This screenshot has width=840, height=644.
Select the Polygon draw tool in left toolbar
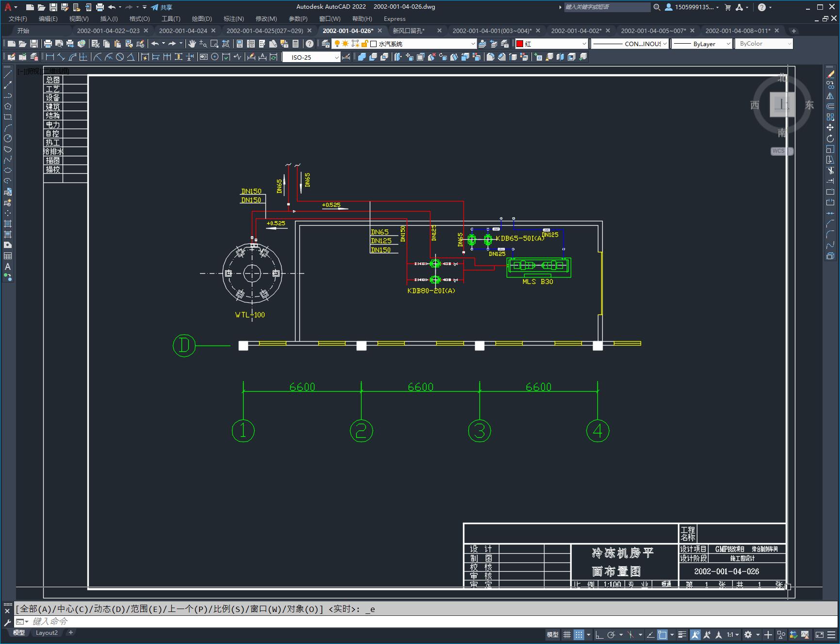pos(8,106)
